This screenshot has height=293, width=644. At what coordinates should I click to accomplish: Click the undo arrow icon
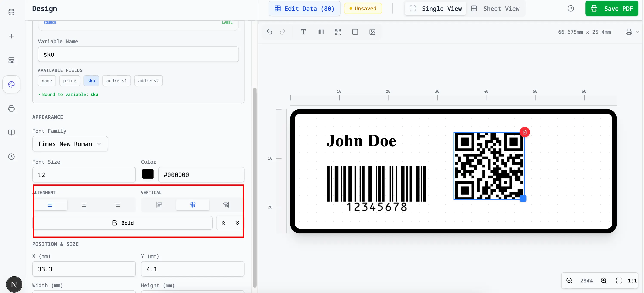point(269,32)
